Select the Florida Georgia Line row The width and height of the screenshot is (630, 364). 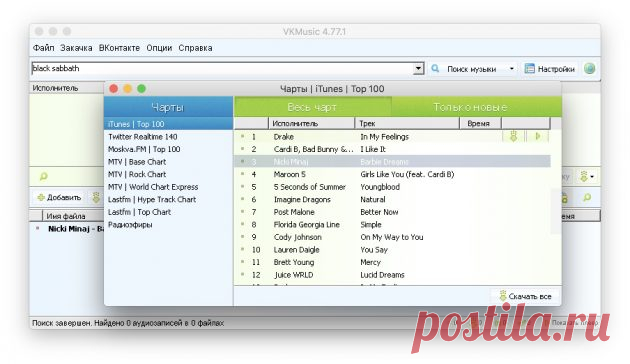coord(392,225)
